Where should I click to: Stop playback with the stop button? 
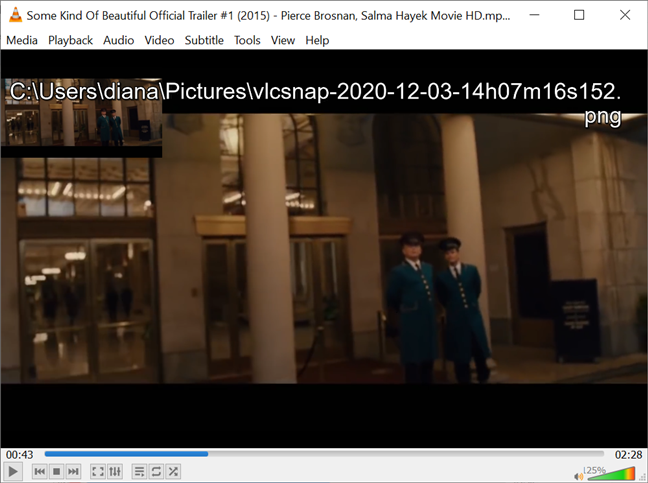click(57, 471)
